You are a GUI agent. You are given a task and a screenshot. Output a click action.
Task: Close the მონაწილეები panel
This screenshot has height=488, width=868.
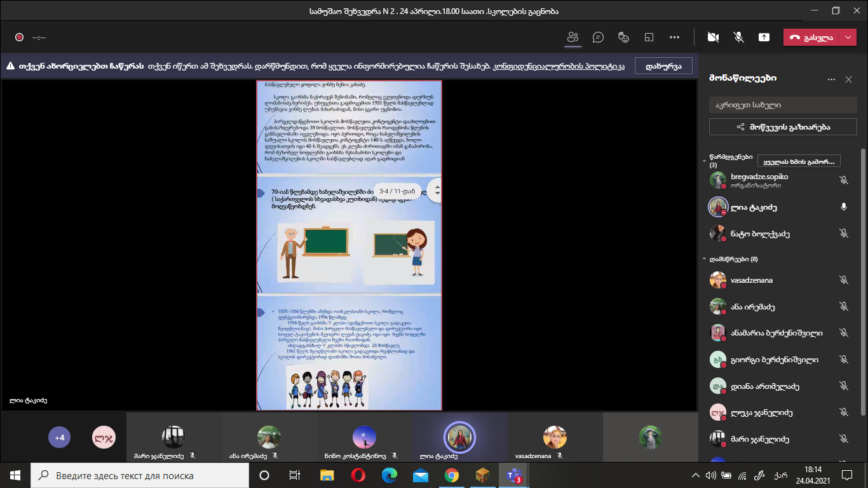point(848,79)
